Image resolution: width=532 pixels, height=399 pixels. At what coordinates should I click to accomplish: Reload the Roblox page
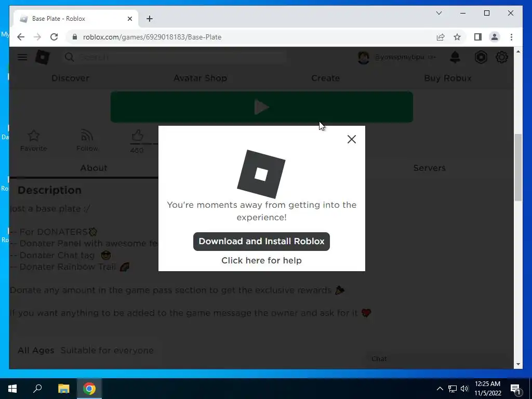click(54, 37)
